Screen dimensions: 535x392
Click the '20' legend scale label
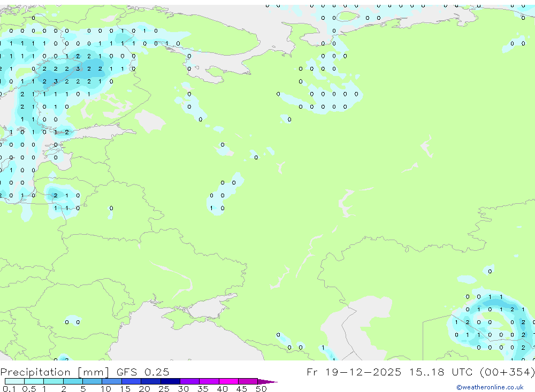point(144,389)
